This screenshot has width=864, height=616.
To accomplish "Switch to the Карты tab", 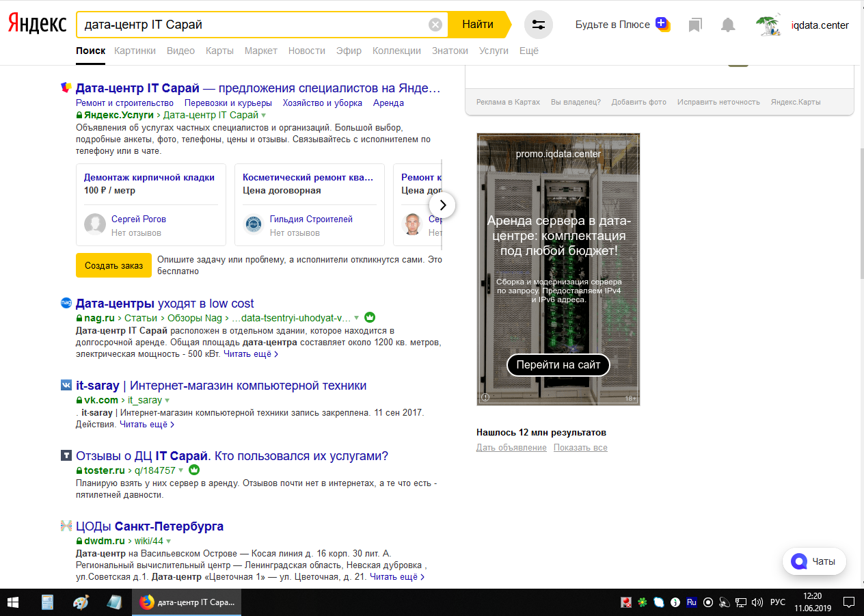I will (219, 51).
